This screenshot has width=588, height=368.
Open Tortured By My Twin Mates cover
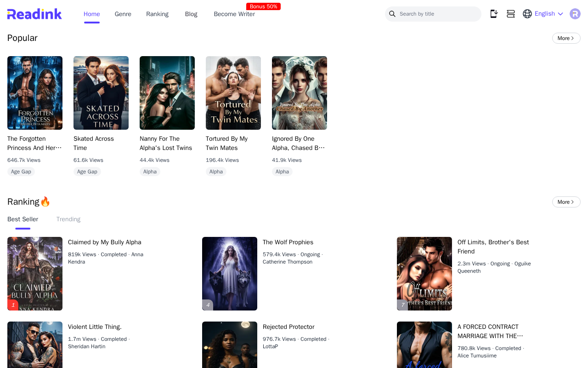coord(233,93)
